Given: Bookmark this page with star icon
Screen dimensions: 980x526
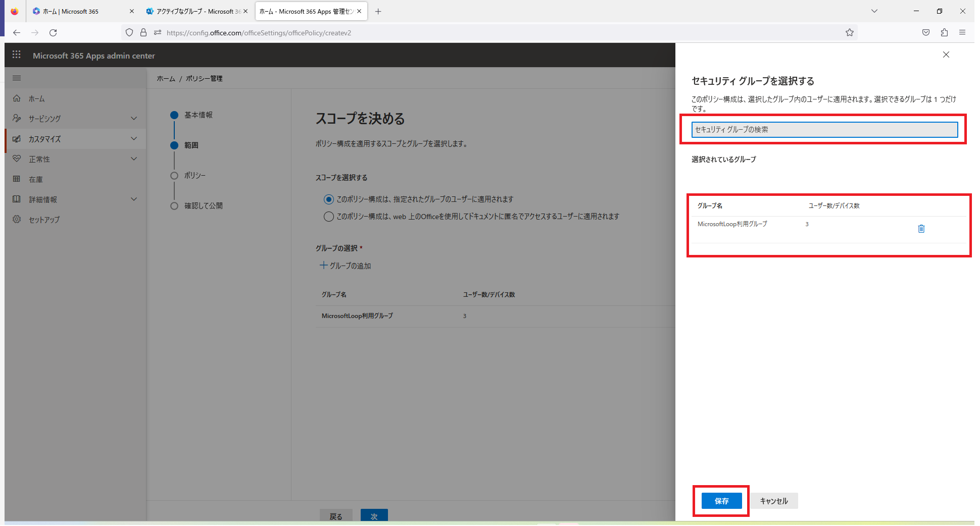Looking at the screenshot, I should click(x=850, y=32).
